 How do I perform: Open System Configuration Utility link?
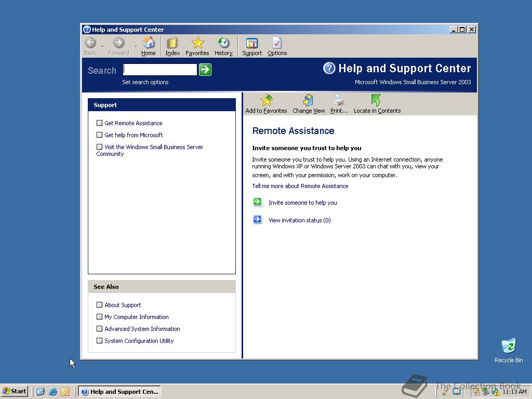click(x=139, y=341)
